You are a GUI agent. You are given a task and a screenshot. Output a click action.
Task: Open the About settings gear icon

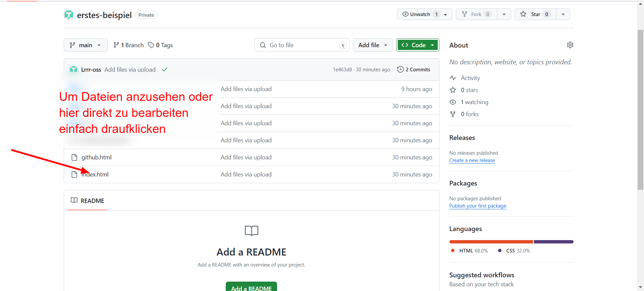(x=570, y=45)
